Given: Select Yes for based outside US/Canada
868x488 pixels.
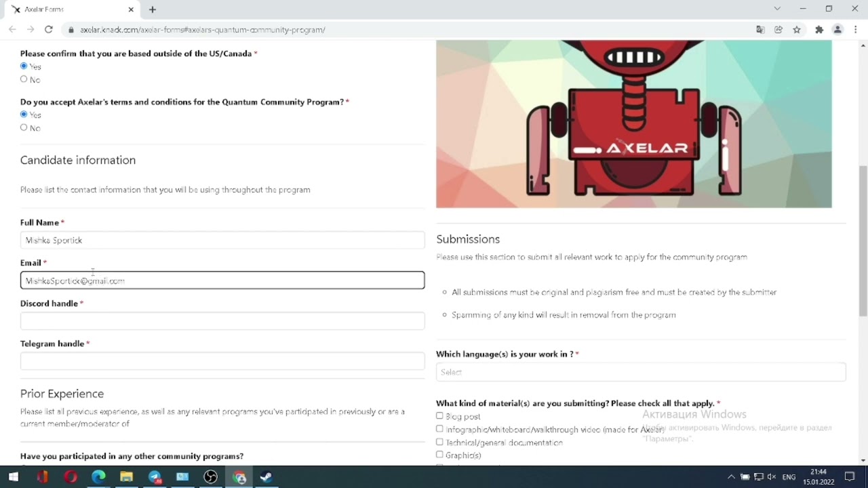Looking at the screenshot, I should [24, 66].
